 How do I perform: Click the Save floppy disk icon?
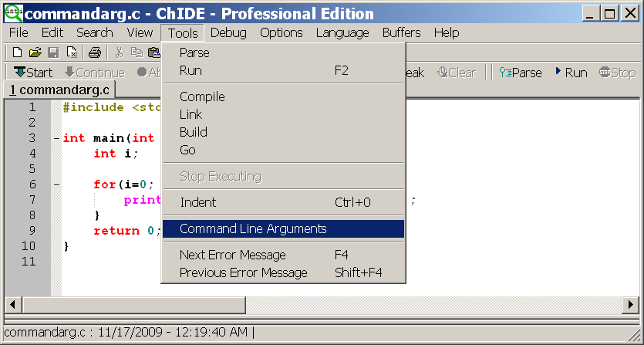53,52
